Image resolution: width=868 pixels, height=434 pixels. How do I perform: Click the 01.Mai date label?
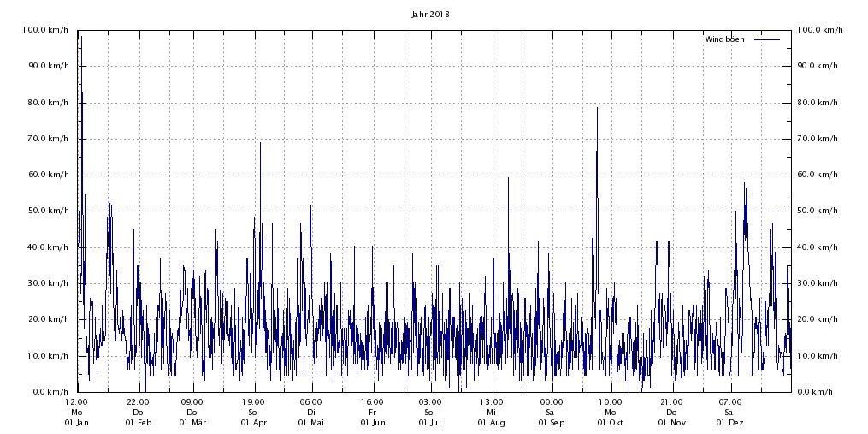[x=311, y=423]
